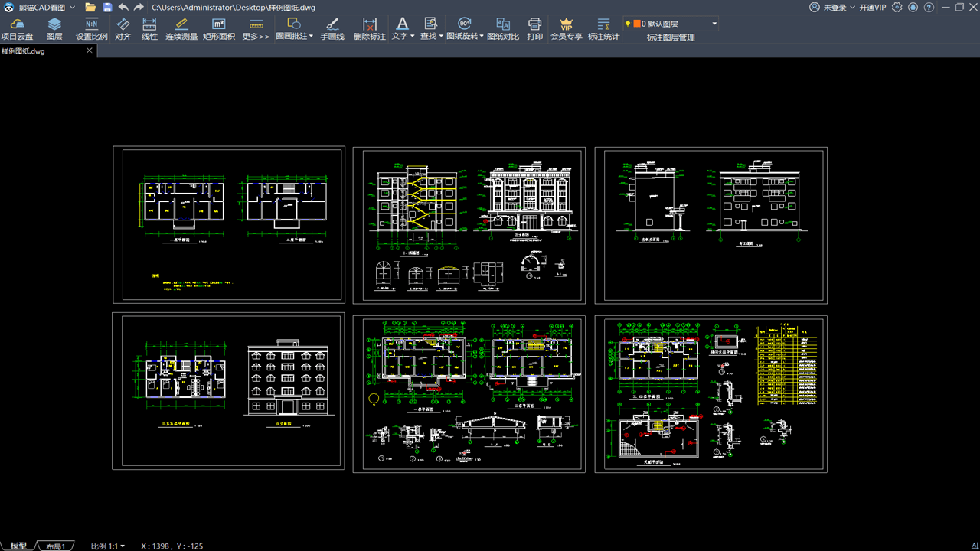Click the orange layer color swatch
The image size is (980, 551).
tap(636, 24)
